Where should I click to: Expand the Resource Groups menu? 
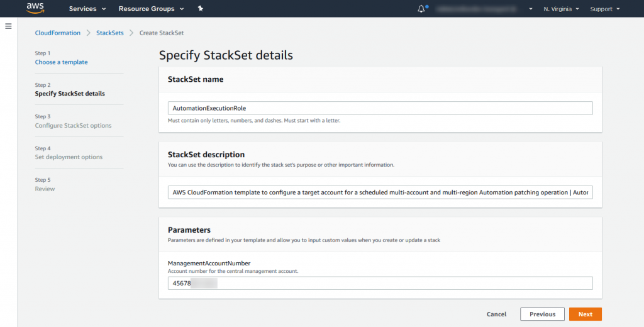pyautogui.click(x=151, y=9)
